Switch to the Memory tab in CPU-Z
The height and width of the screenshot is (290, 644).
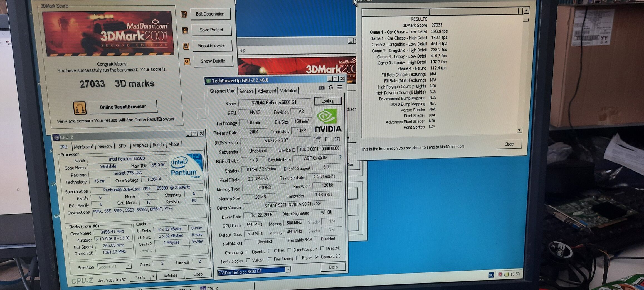[105, 146]
